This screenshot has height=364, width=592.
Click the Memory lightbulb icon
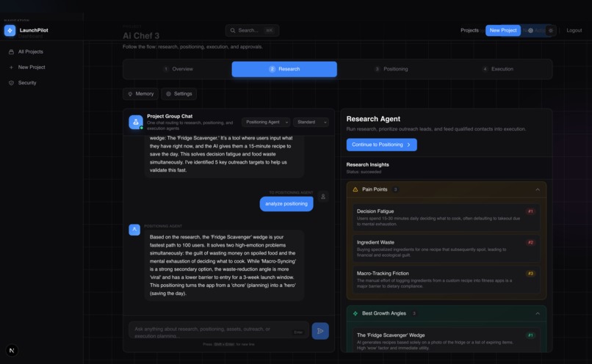click(130, 94)
